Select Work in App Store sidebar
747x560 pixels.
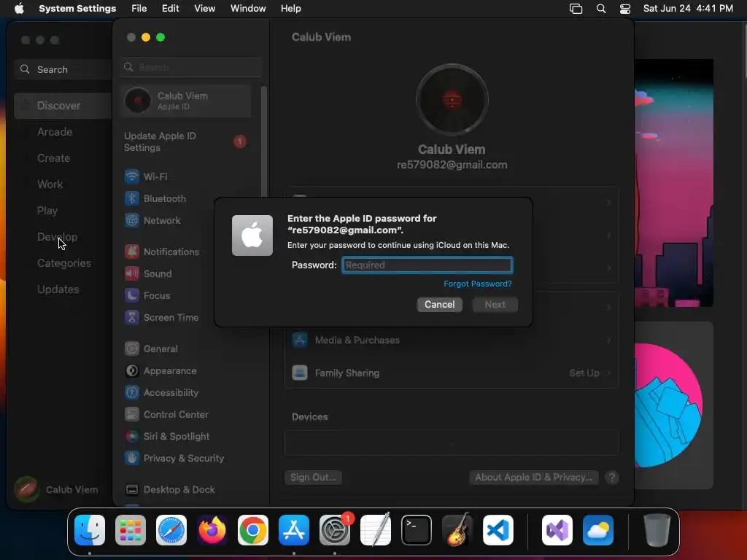50,184
